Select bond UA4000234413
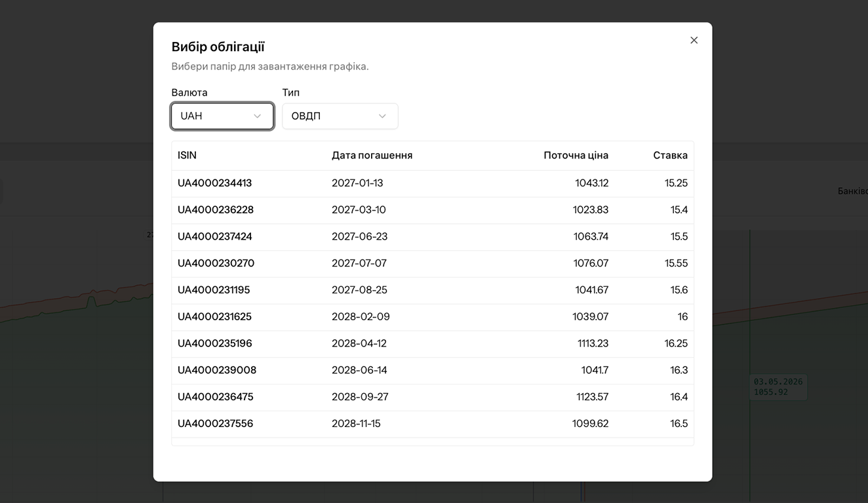Screen dimensions: 868x503 coord(433,183)
